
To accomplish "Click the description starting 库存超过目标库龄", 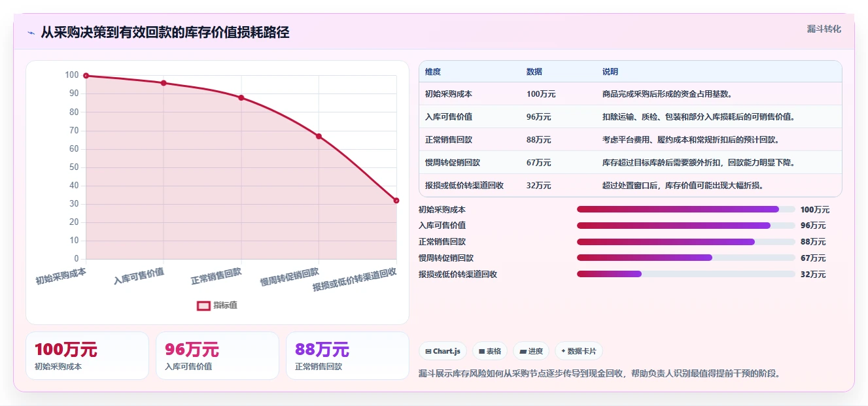I will (699, 163).
